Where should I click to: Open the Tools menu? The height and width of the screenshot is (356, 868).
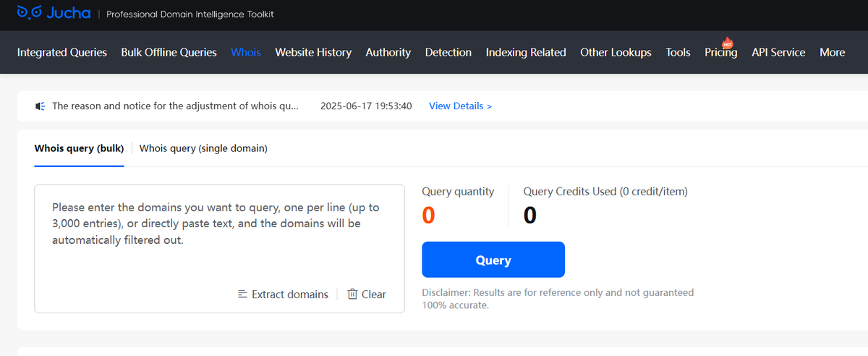point(678,52)
